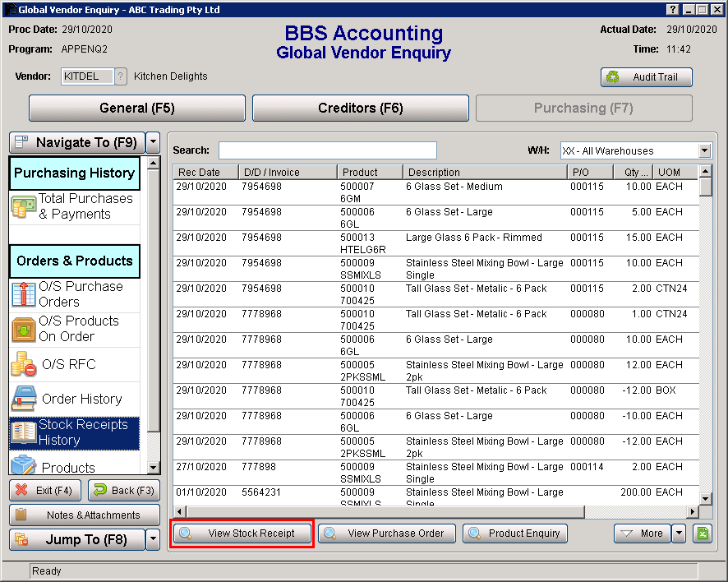Click View Purchase Order
Image resolution: width=728 pixels, height=582 pixels.
click(x=386, y=533)
